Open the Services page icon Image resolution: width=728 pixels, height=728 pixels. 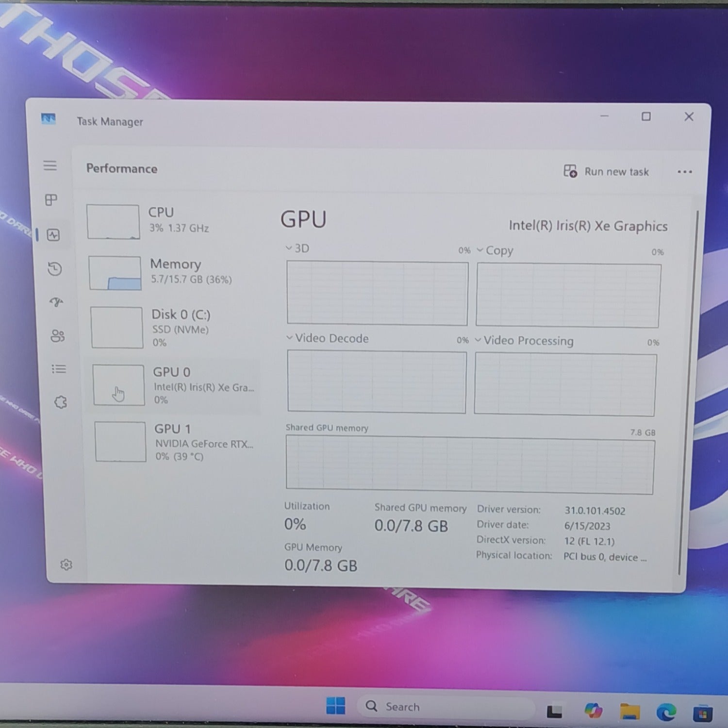coord(60,402)
